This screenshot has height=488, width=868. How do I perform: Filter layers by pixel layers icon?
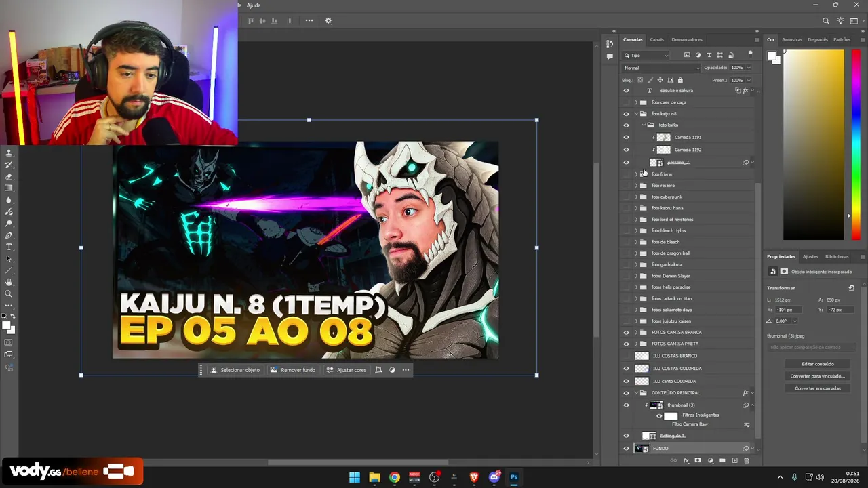click(687, 55)
